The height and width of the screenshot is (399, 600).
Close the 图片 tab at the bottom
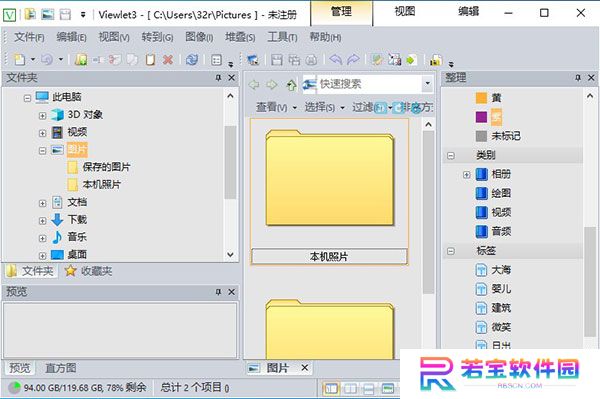pos(305,368)
